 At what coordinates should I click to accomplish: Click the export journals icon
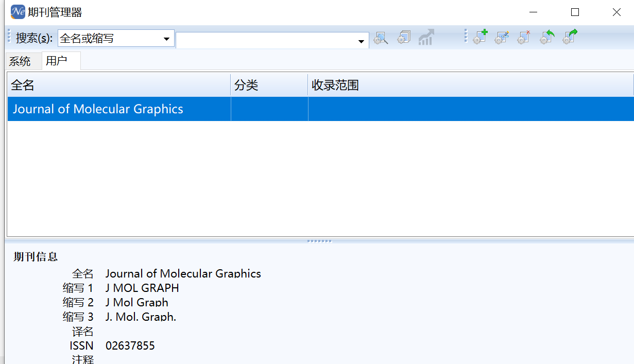tap(570, 37)
